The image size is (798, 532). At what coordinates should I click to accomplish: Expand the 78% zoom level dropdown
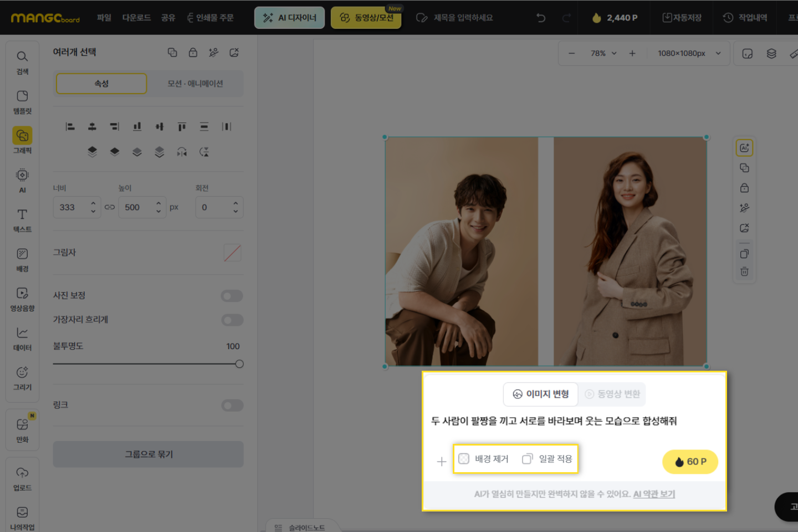pos(603,53)
